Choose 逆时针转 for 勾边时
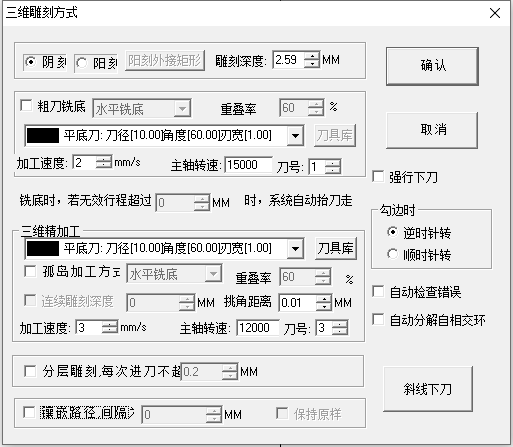This screenshot has height=447, width=513. 393,232
